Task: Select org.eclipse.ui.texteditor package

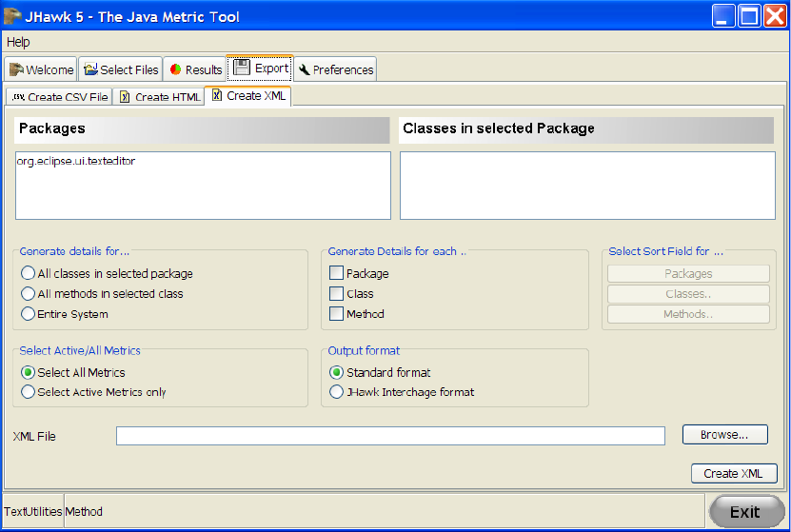Action: point(75,161)
